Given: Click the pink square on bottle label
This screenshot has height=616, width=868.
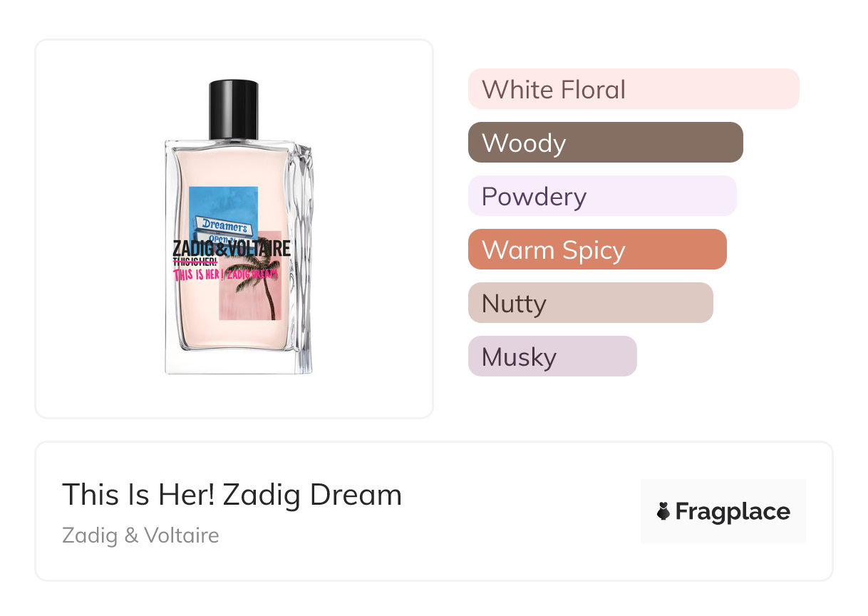Looking at the screenshot, I should pyautogui.click(x=250, y=276).
